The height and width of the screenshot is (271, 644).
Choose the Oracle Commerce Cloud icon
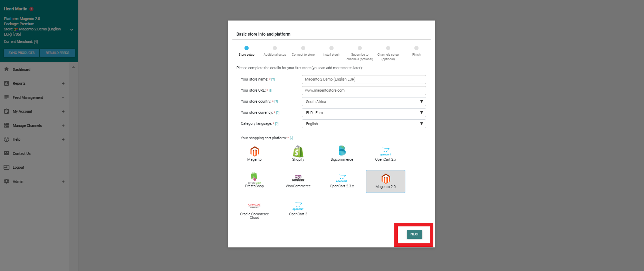click(x=254, y=206)
